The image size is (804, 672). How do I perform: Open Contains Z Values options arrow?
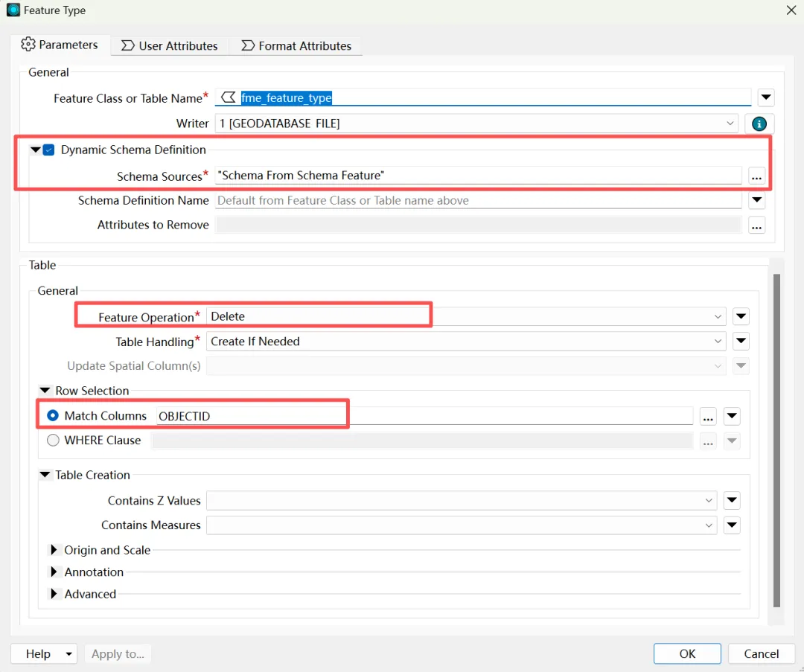click(x=733, y=500)
